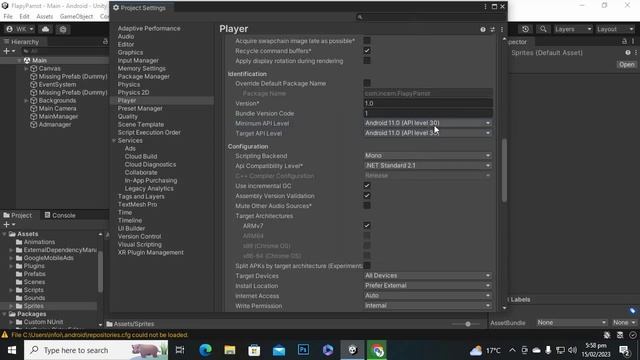
Task: Expand the Backgrounds object in Hierarchy
Action: (x=27, y=100)
